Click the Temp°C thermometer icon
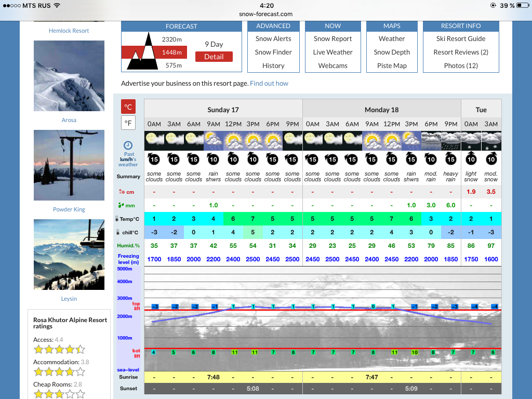 click(x=117, y=219)
